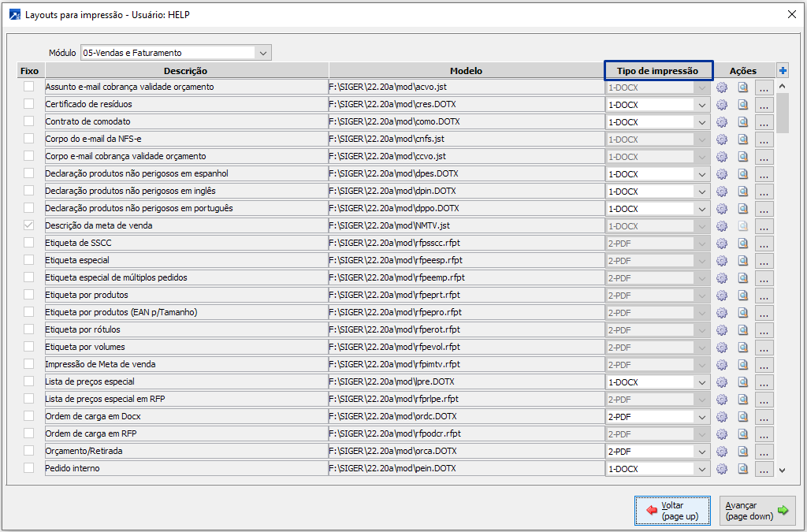The image size is (807, 532).
Task: Click model path field of Orçamento/Retirada
Action: 467,452
